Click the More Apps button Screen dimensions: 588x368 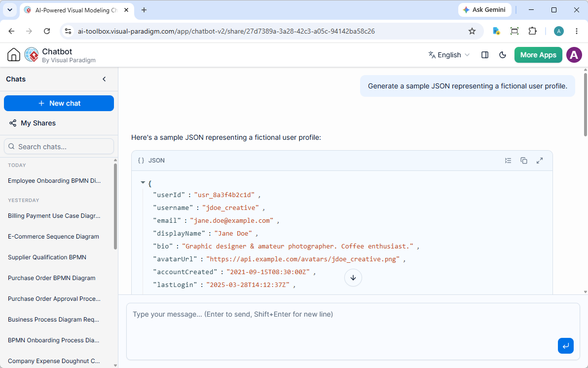coord(538,55)
